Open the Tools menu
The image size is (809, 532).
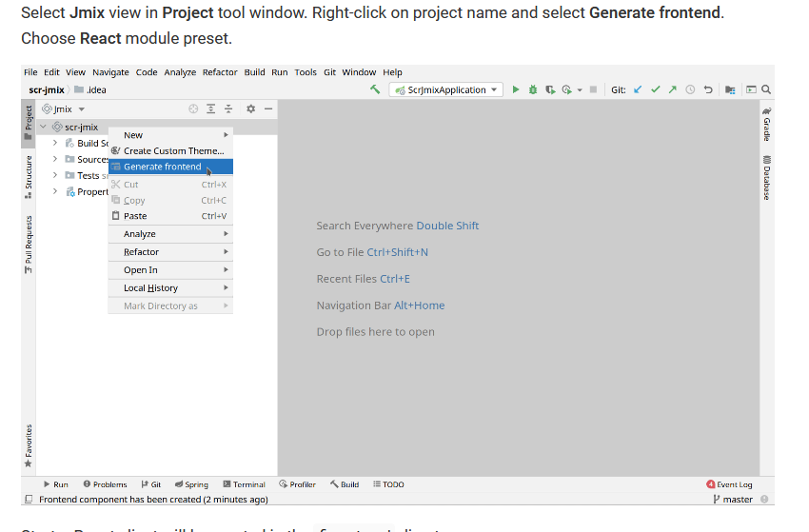(x=306, y=72)
